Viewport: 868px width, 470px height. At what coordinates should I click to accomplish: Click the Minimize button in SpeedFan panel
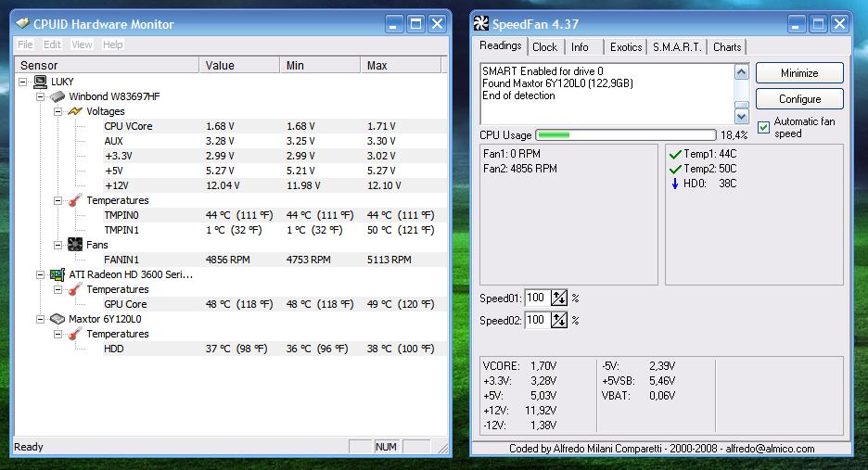799,73
